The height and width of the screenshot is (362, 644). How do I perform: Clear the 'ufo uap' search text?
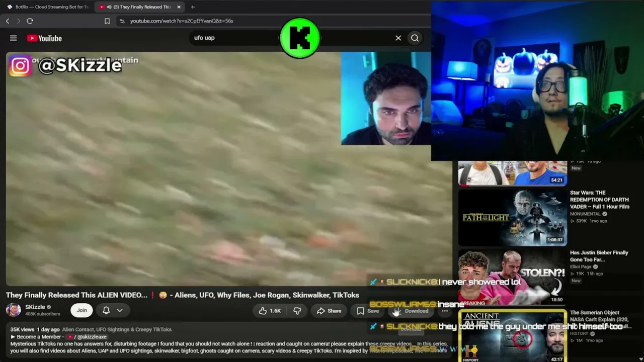coord(398,38)
